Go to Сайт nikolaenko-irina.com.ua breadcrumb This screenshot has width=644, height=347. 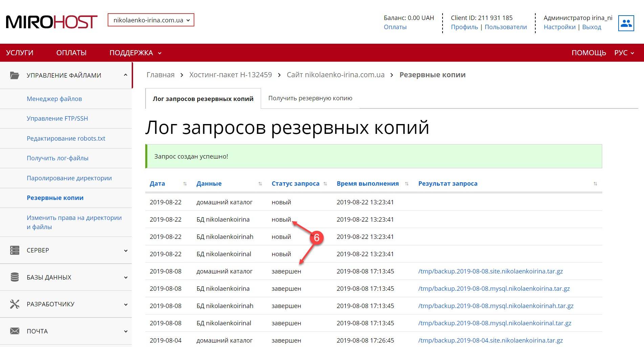(x=336, y=75)
